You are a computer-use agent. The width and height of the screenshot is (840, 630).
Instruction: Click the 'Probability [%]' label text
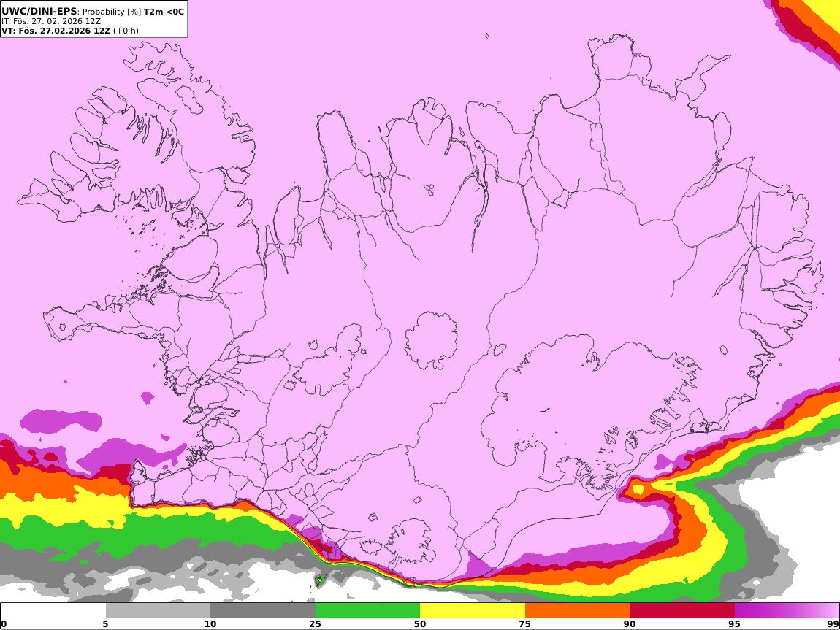112,12
